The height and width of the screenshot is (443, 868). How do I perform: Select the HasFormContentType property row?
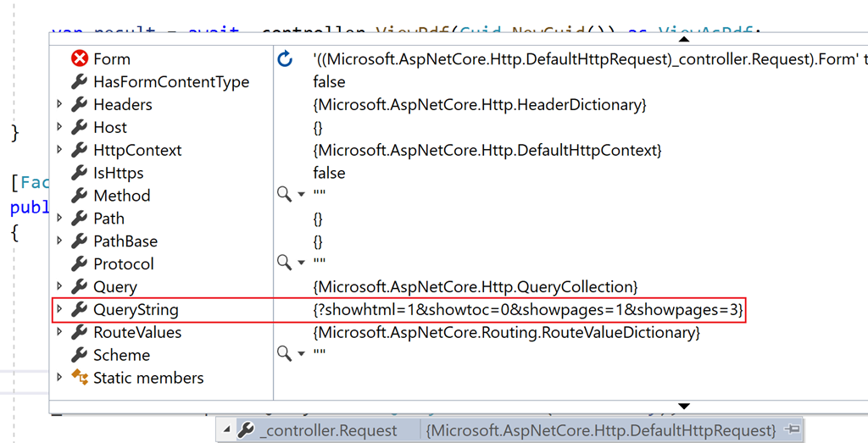pos(171,82)
